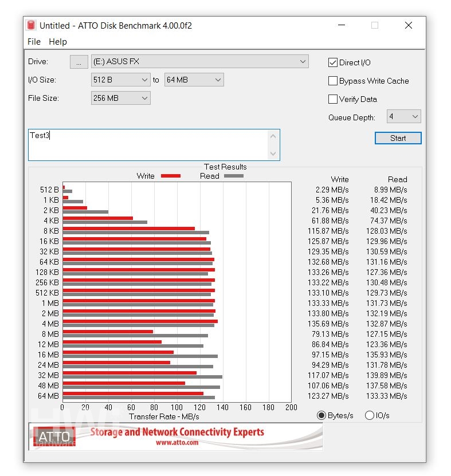The height and width of the screenshot is (476, 451).
Task: Open the File menu
Action: pyautogui.click(x=34, y=42)
